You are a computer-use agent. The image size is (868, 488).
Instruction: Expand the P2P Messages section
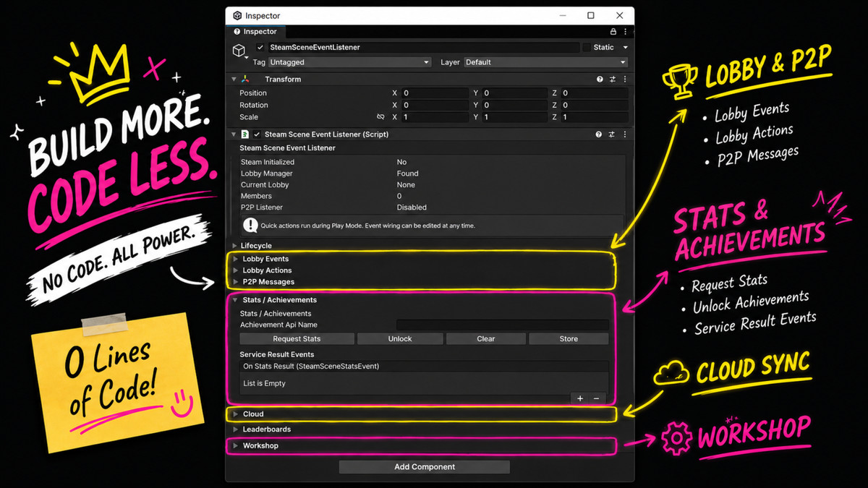click(236, 282)
